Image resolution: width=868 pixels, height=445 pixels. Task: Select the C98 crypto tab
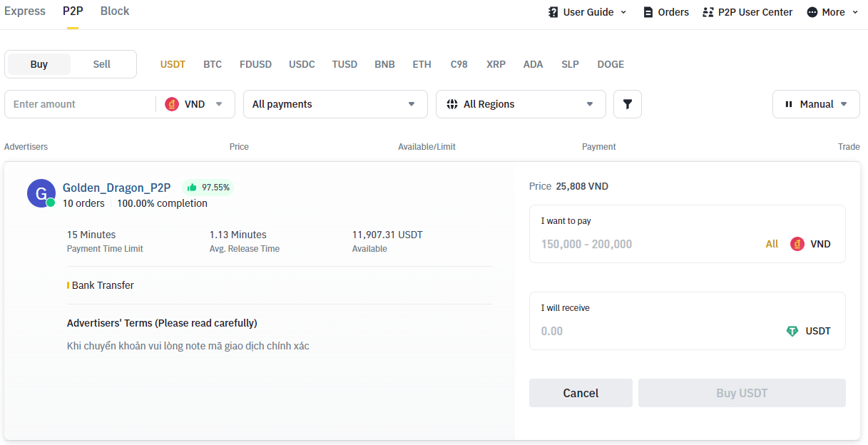(x=459, y=64)
